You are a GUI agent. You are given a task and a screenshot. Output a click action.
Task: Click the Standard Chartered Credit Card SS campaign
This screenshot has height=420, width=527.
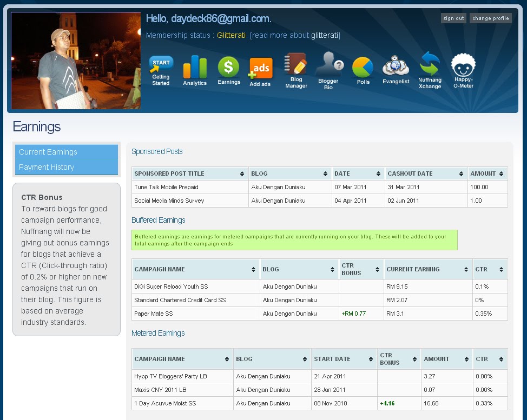point(180,300)
